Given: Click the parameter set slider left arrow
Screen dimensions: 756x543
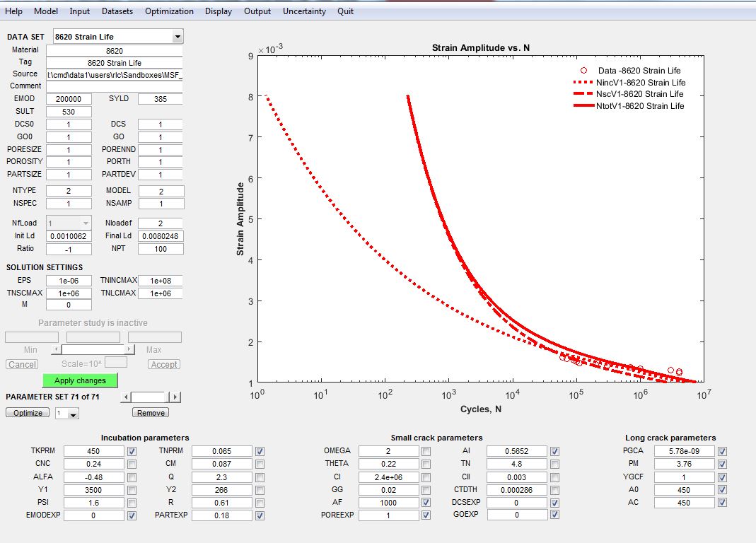Looking at the screenshot, I should pyautogui.click(x=127, y=397).
